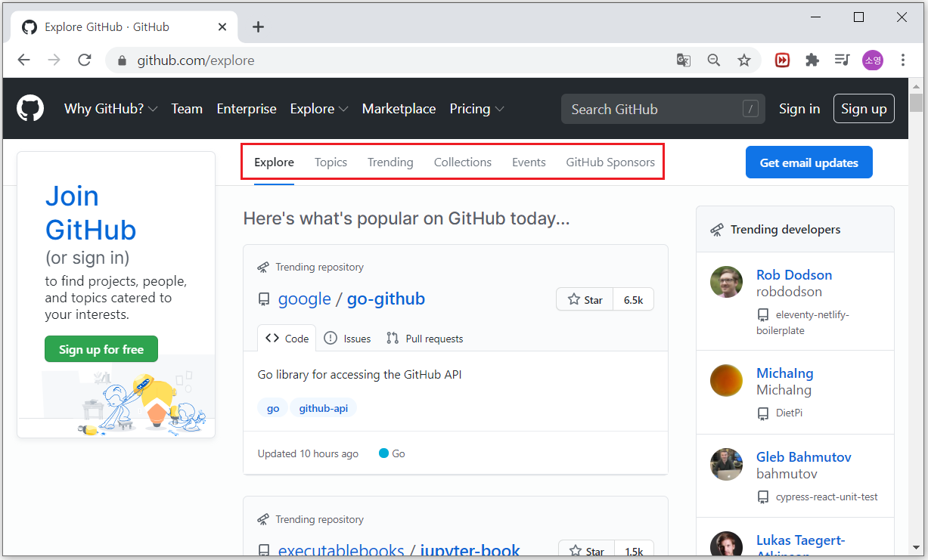Expand the Explore dropdown in header
The image size is (928, 560).
(319, 109)
